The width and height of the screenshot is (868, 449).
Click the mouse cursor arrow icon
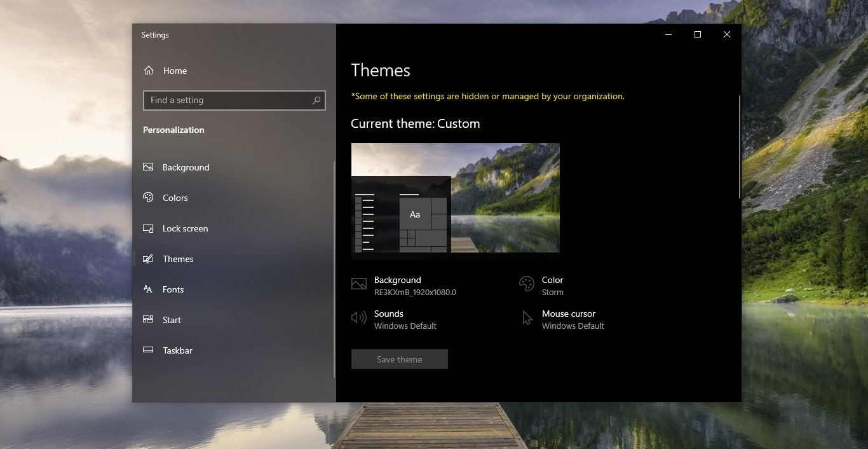pyautogui.click(x=526, y=317)
